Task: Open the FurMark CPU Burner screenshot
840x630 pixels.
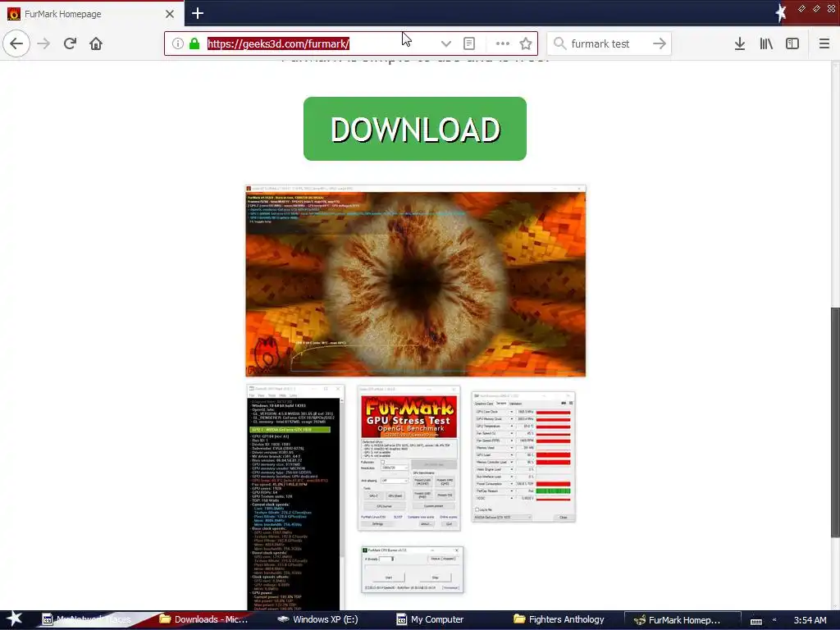Action: pyautogui.click(x=412, y=569)
